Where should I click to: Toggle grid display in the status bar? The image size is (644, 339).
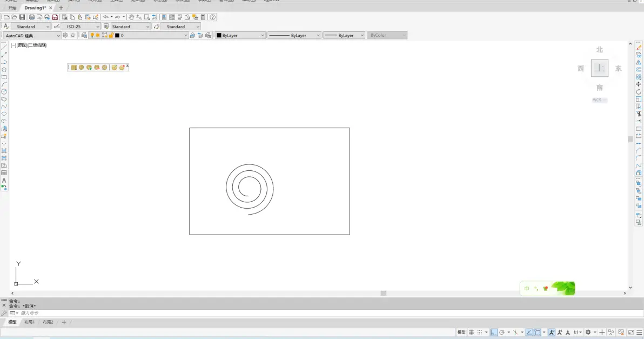[472, 332]
